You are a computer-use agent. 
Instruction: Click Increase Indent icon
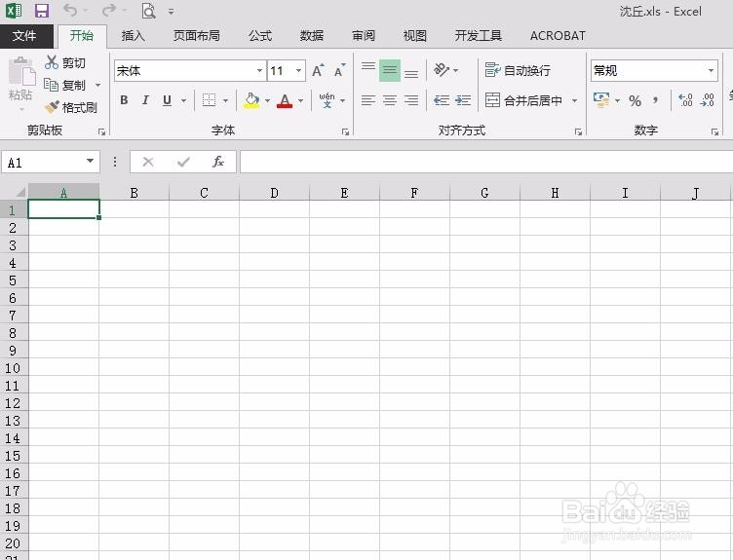point(463,100)
